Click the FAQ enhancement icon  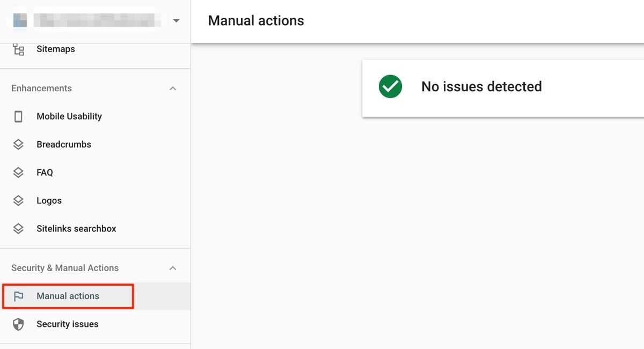coord(18,172)
